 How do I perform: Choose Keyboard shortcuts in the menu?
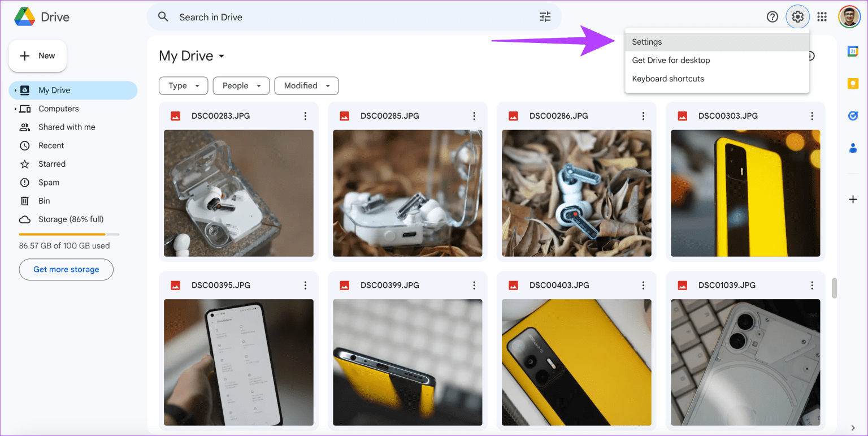668,79
